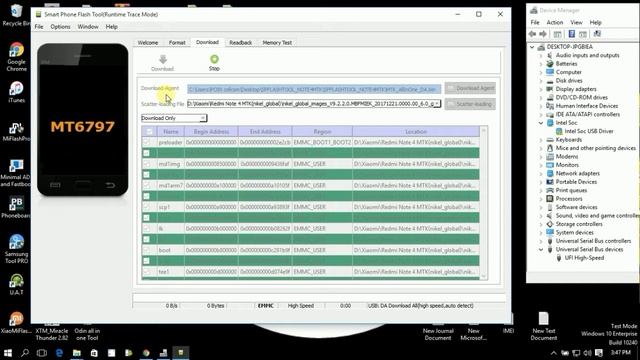The image size is (640, 360).
Task: Open the Scatter-loading File path dropdown
Action: (437, 104)
